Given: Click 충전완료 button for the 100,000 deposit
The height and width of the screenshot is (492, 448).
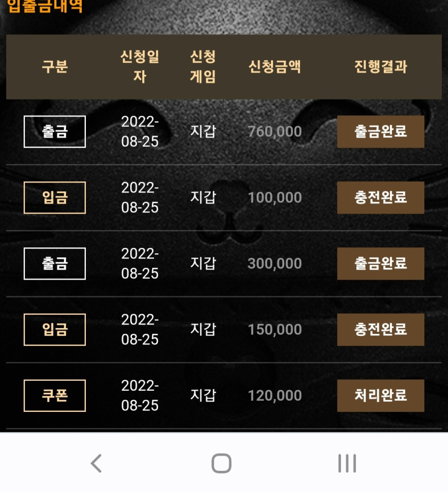Looking at the screenshot, I should pos(381,198).
